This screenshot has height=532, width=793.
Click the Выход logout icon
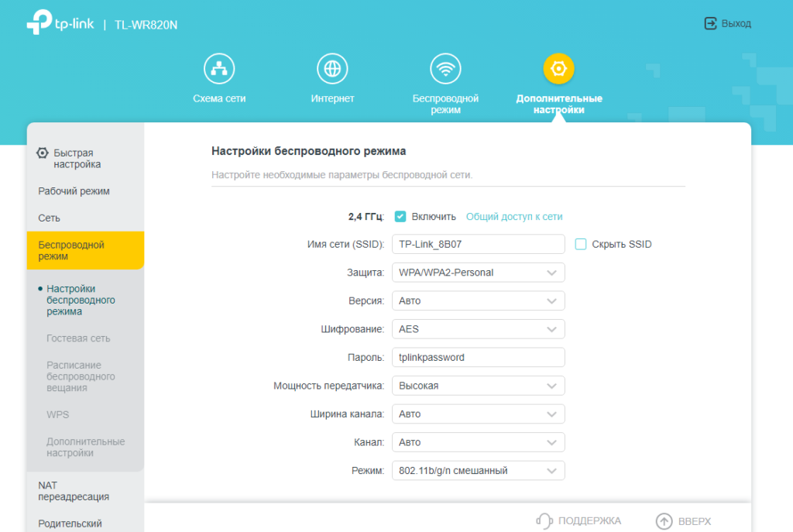[x=710, y=24]
